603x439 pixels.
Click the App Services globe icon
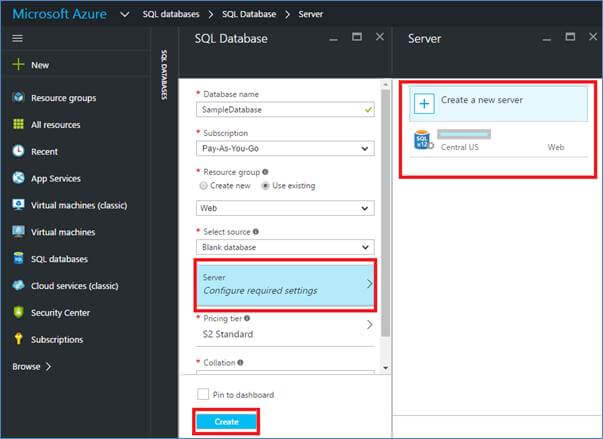(x=18, y=178)
